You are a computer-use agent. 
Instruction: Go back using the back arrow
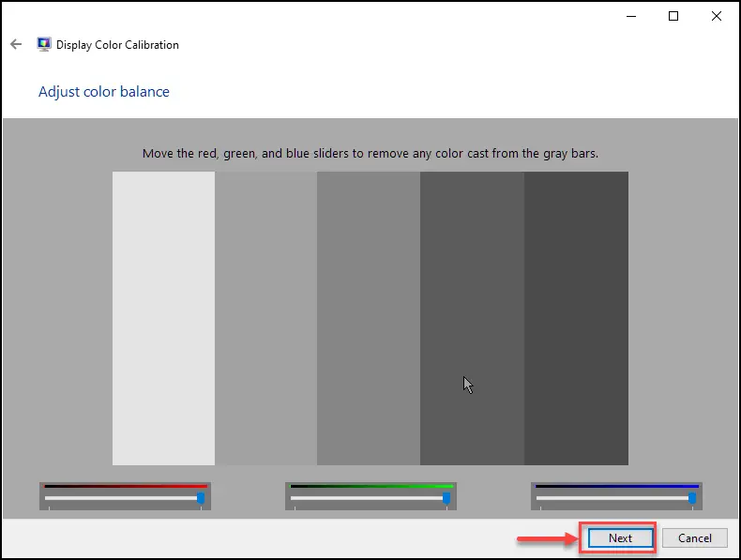point(16,44)
